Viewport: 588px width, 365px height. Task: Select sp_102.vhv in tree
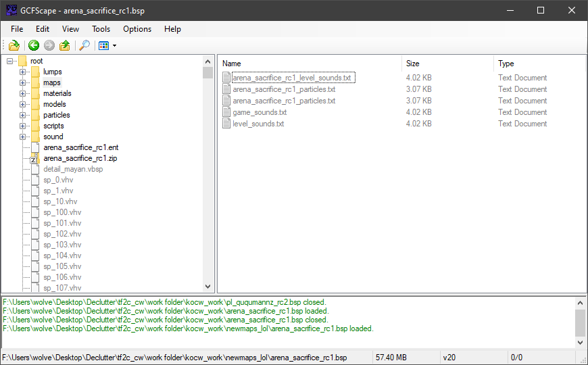pyautogui.click(x=62, y=234)
